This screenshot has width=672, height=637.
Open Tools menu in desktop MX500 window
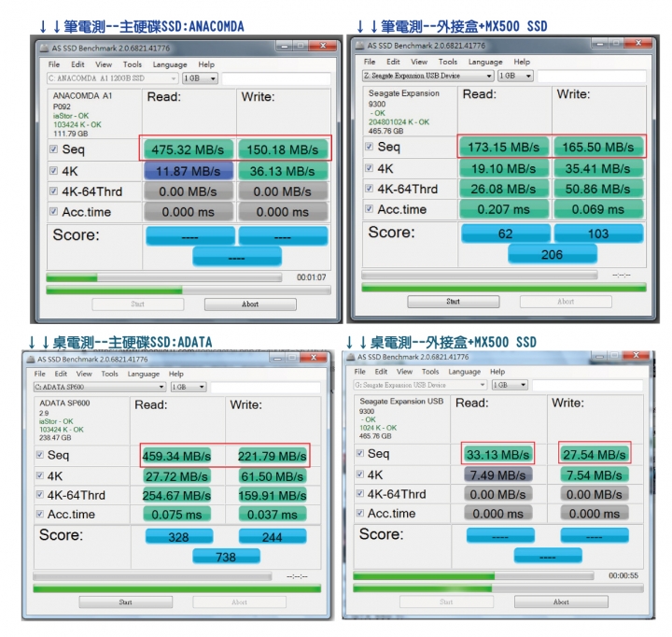(430, 372)
